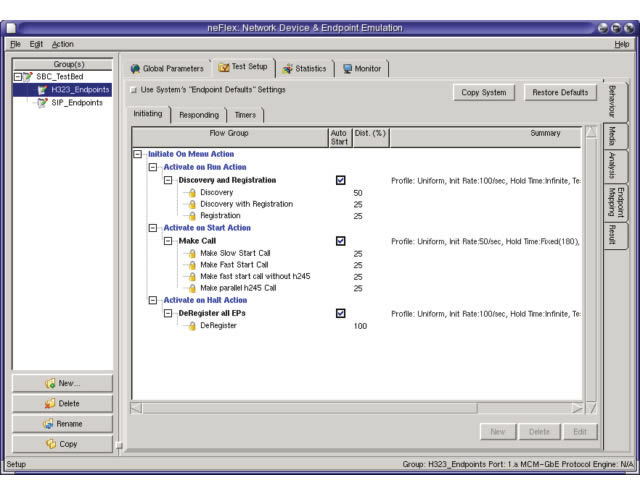Click the Test Setup tab icon
Image resolution: width=640 pixels, height=496 pixels.
(x=224, y=67)
